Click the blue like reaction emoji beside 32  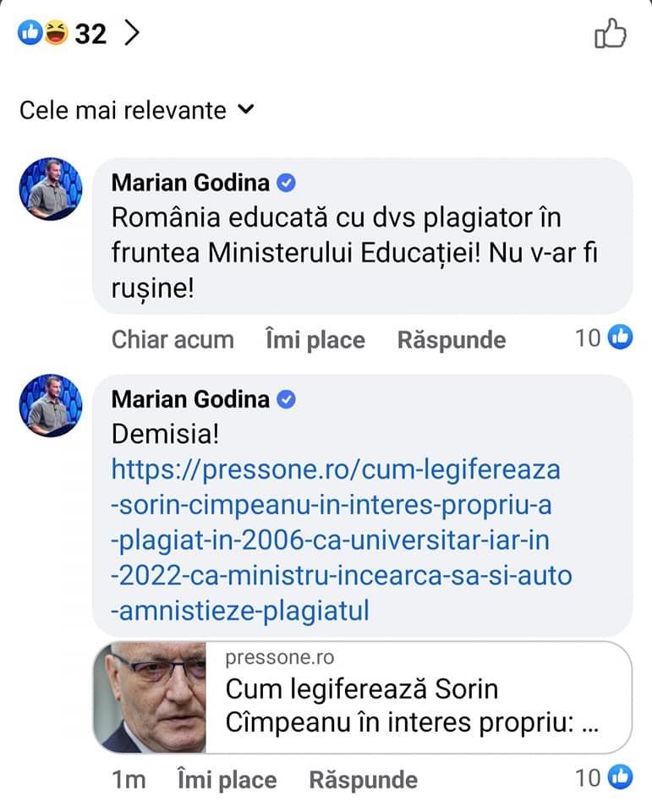(x=30, y=34)
